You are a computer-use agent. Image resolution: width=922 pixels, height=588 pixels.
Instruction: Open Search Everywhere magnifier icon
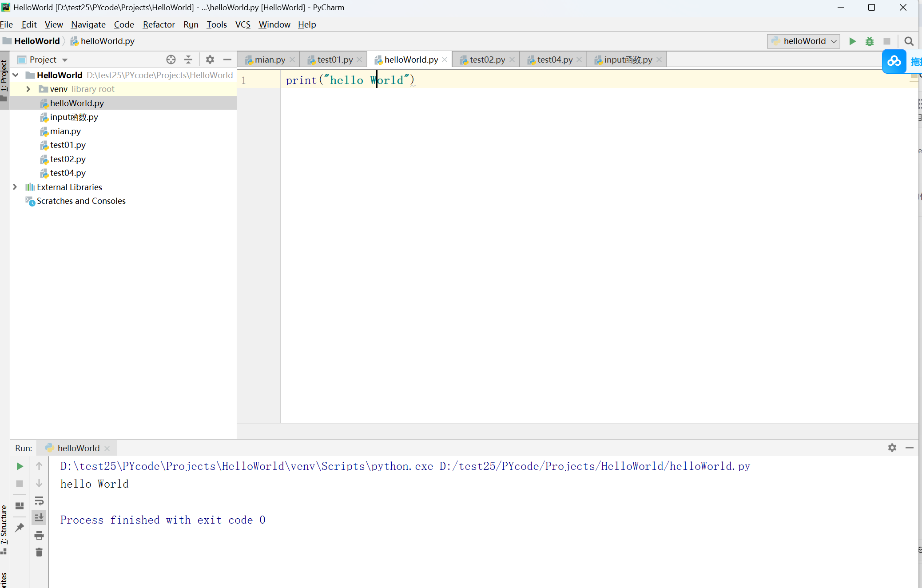point(909,41)
